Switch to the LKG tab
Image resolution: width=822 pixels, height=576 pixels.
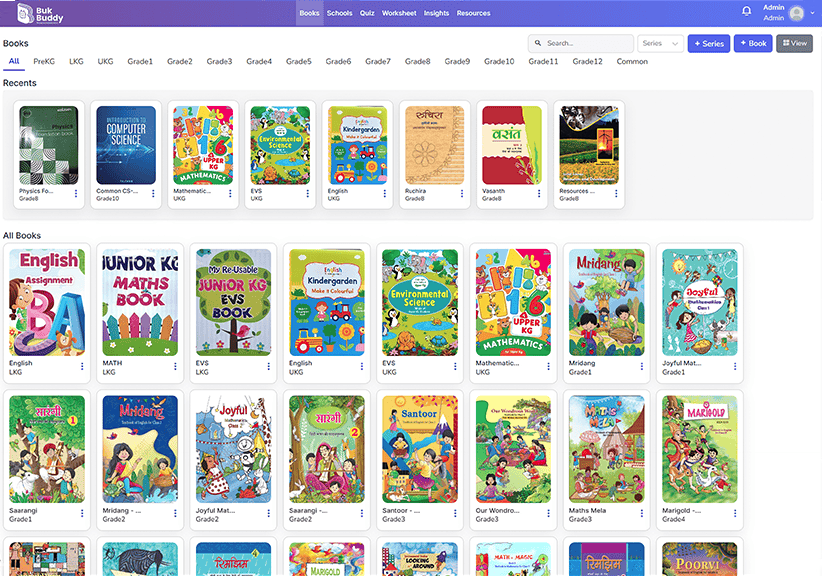(x=77, y=61)
